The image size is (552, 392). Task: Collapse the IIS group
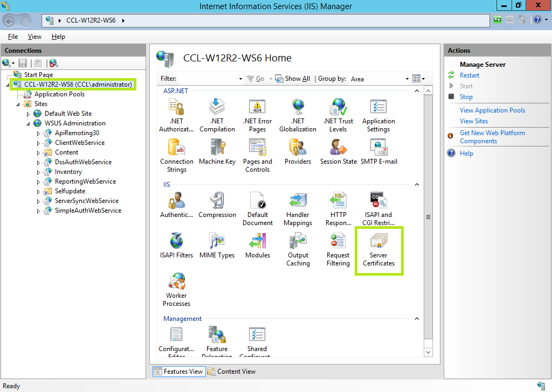[417, 185]
